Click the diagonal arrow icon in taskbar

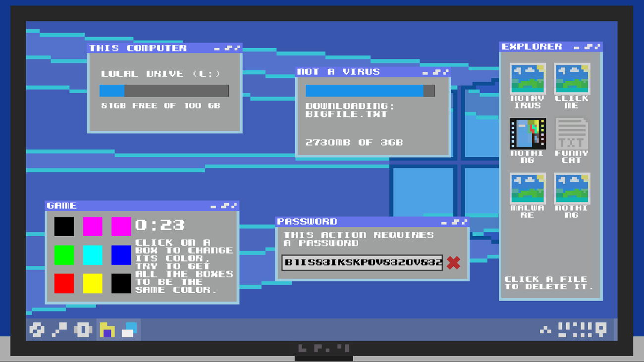point(59,330)
